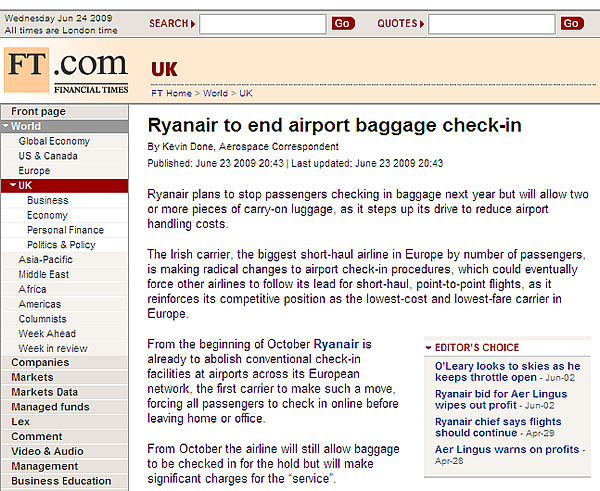
Task: Collapse the World section arrow in sidebar
Action: [6, 126]
